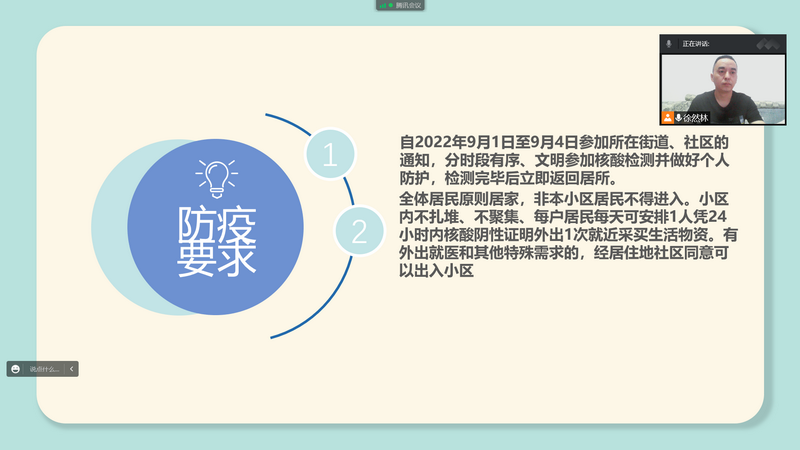Open the emoji picker in chat bar
800x450 pixels.
point(15,369)
